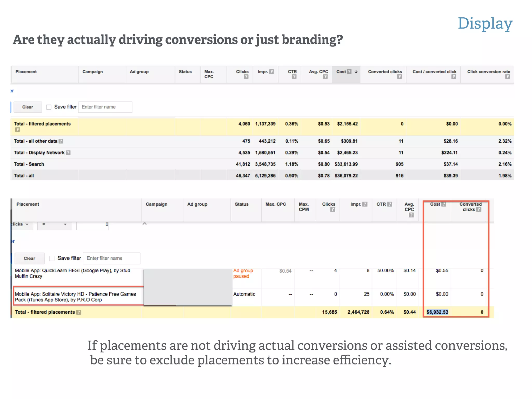Click help icon under Click conversion rate

click(x=508, y=77)
